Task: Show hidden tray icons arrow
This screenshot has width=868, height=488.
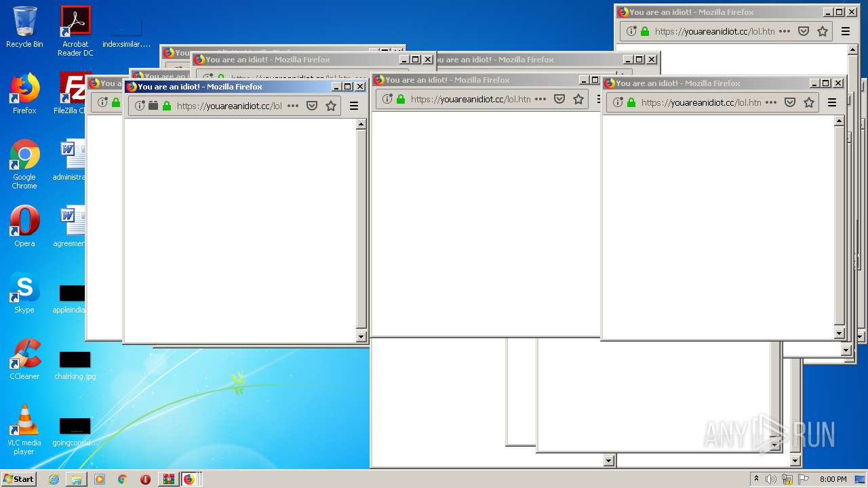Action: click(x=756, y=479)
